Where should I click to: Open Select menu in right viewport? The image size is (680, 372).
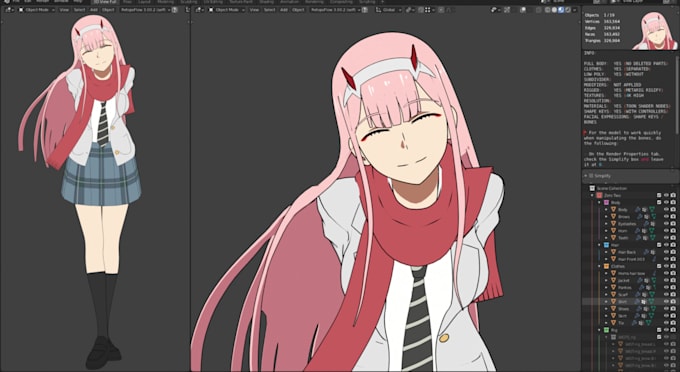[269, 10]
